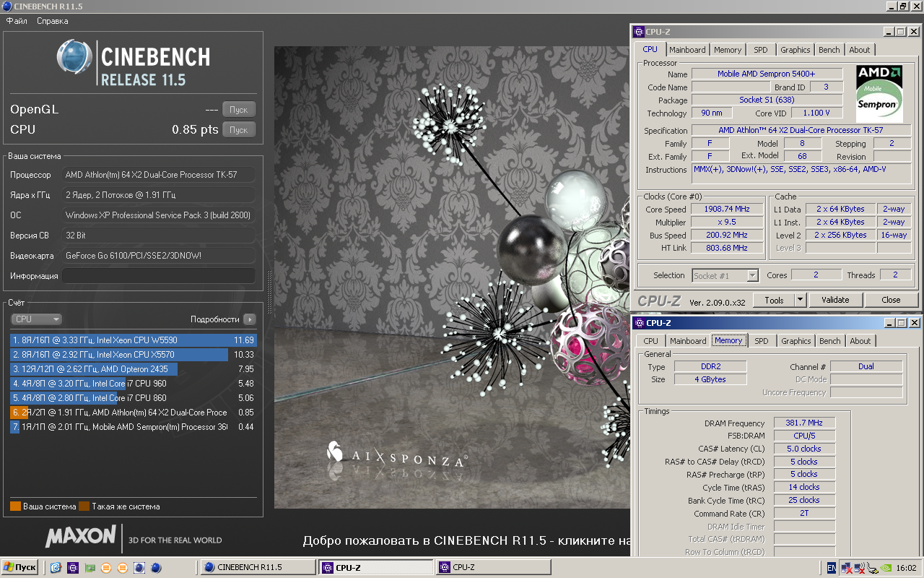This screenshot has width=924, height=578.
Task: Click the CAS# Latency value 5.0 clocks
Action: 804,449
